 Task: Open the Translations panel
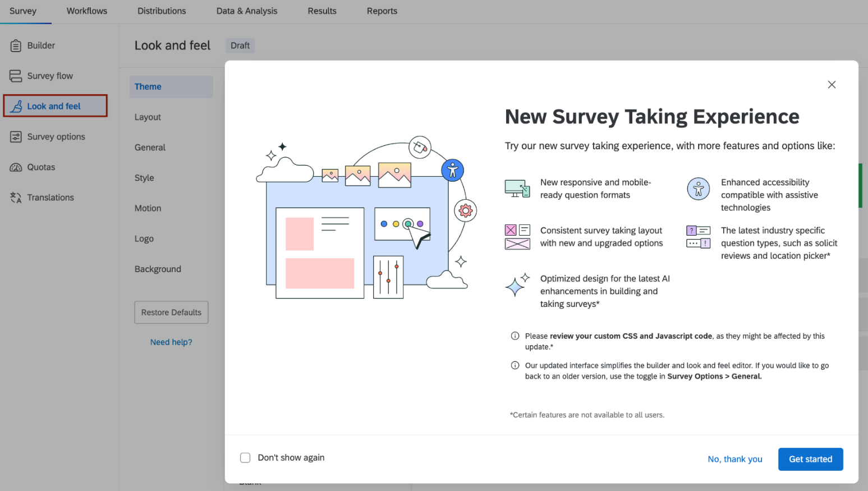(x=50, y=197)
